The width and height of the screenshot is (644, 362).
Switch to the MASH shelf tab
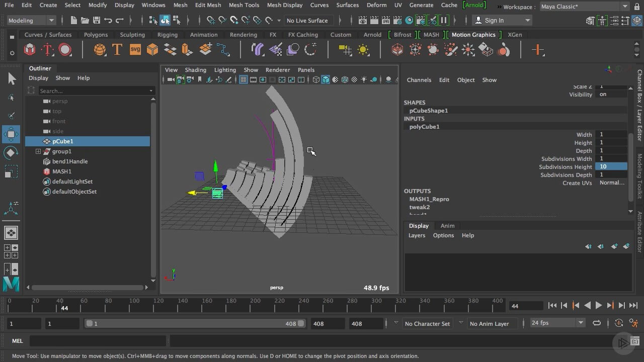[431, 35]
